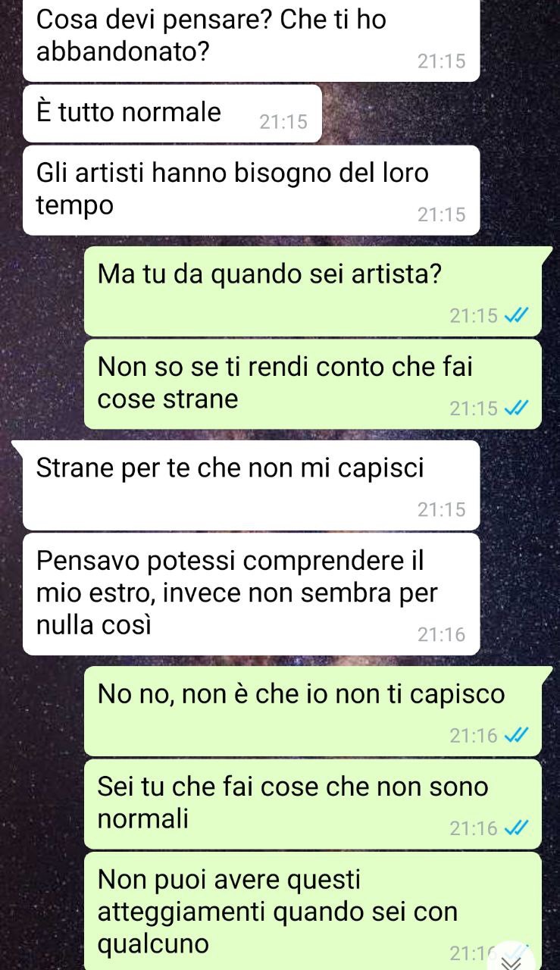This screenshot has width=560, height=970.
Task: Tap the 'Strane per te che non mi capisci' message
Action: tap(251, 485)
